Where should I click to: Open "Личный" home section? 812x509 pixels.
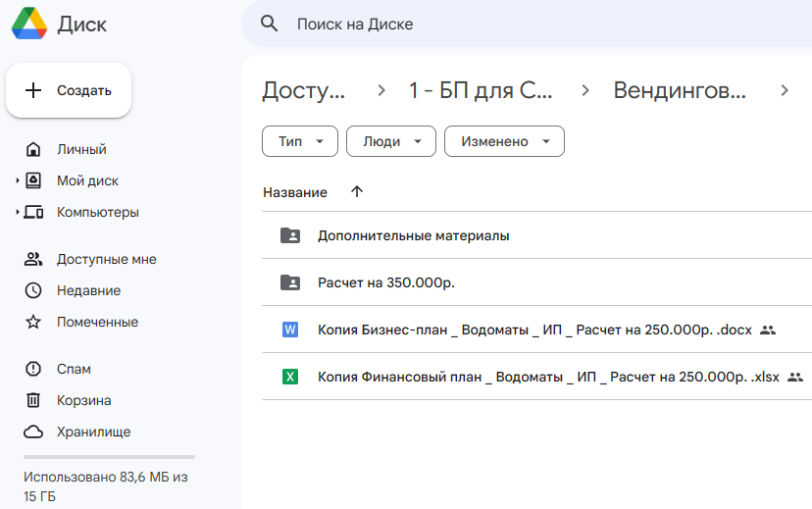pos(81,149)
